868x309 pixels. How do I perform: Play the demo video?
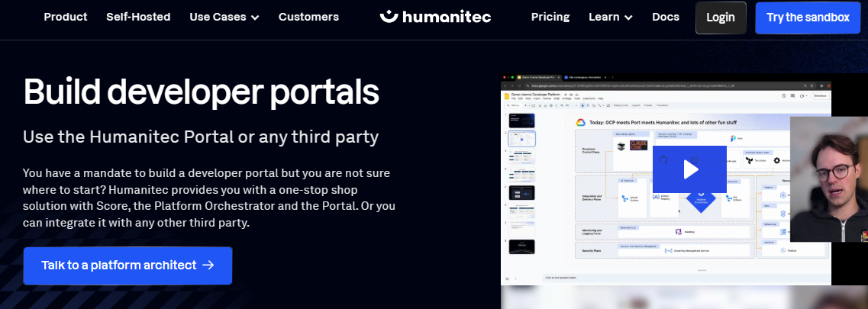(690, 169)
